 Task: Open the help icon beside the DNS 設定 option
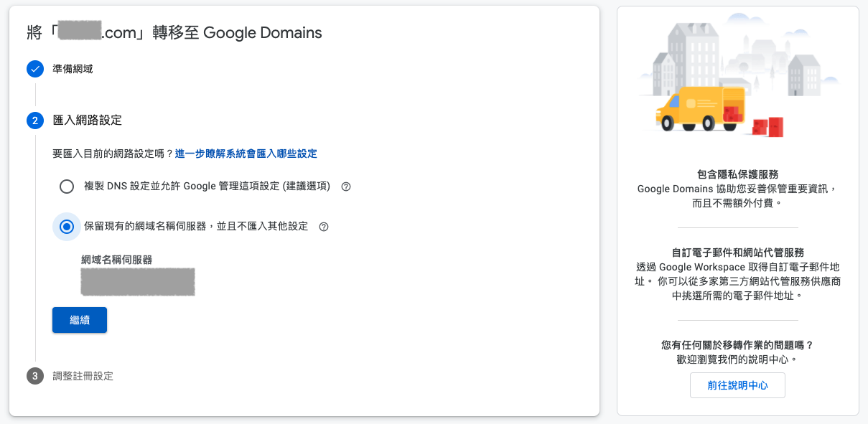click(x=346, y=187)
